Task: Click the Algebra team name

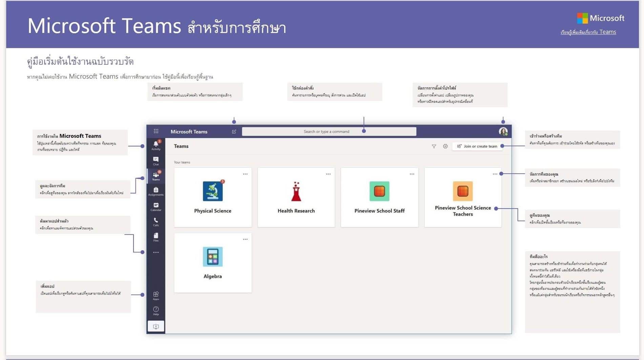Action: click(x=213, y=276)
